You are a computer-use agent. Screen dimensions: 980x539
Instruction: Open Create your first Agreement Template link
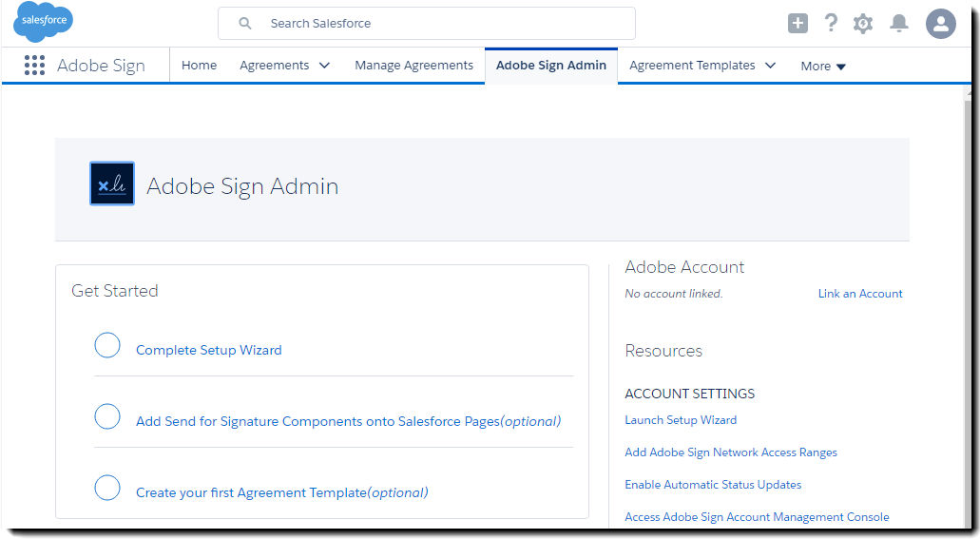(282, 492)
